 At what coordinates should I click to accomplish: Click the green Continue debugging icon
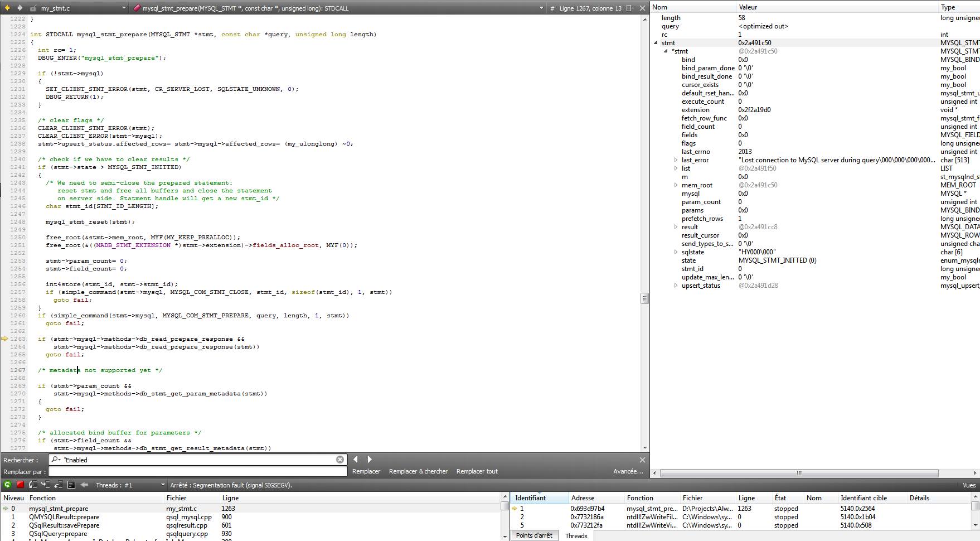7,485
